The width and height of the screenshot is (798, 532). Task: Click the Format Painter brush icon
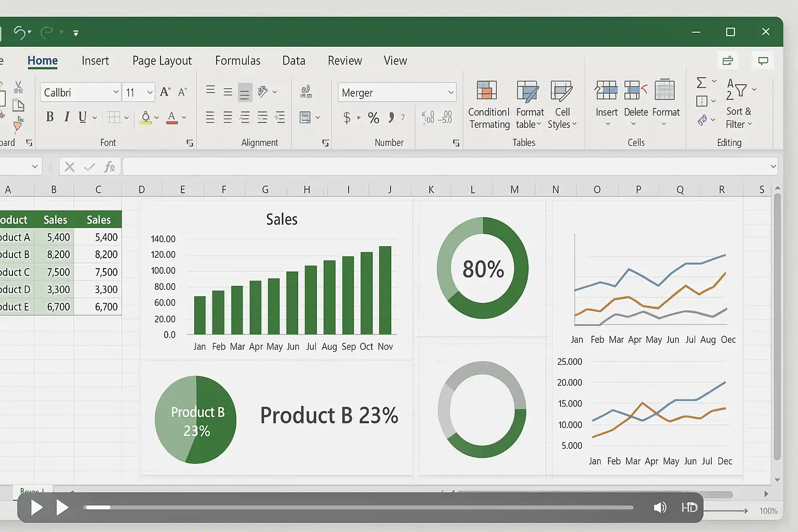(18, 125)
